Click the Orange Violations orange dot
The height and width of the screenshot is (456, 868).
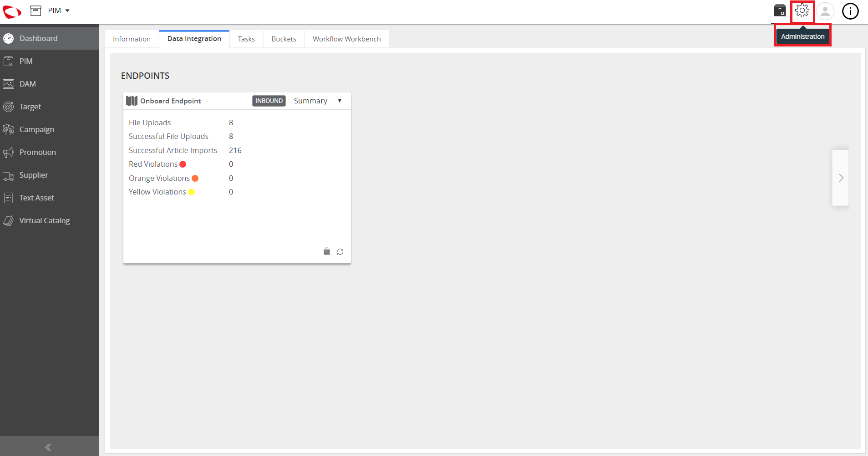(x=195, y=178)
